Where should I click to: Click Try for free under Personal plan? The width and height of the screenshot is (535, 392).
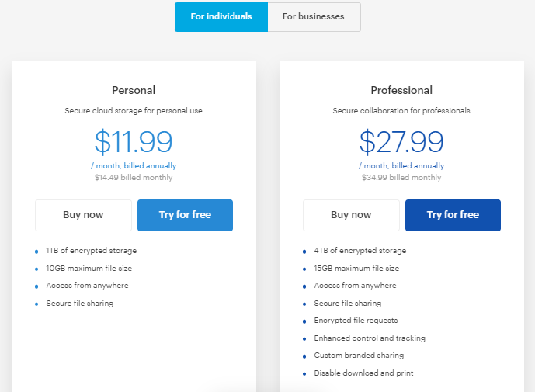[x=185, y=215]
